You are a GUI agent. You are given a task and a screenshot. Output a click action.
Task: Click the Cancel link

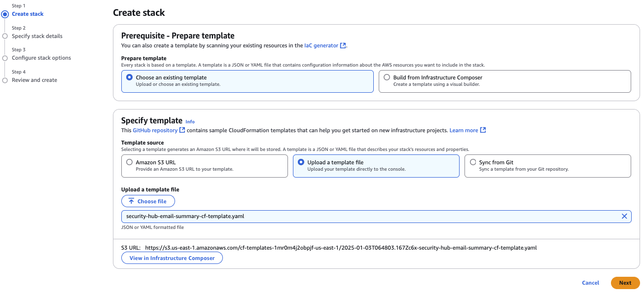[590, 283]
